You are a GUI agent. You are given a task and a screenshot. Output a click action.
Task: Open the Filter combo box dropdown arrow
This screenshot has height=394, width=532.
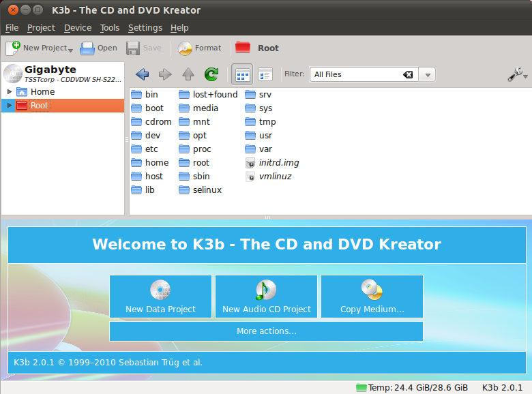coord(428,74)
